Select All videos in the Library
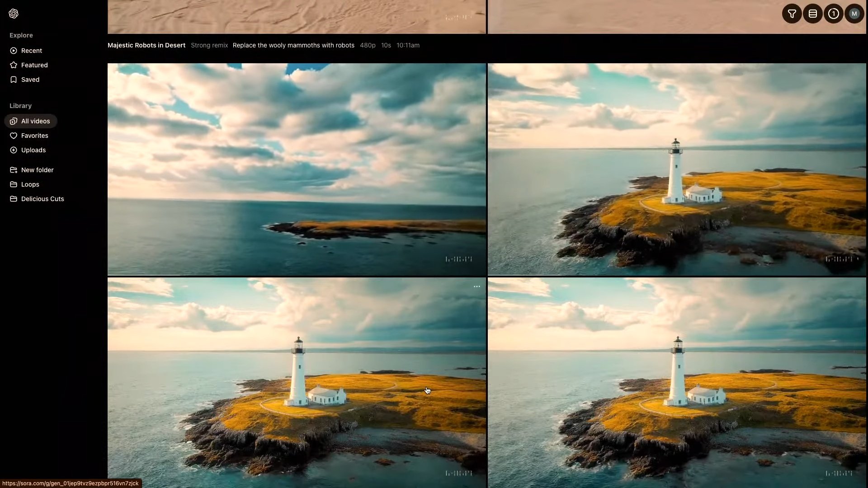This screenshot has height=488, width=868. click(35, 121)
